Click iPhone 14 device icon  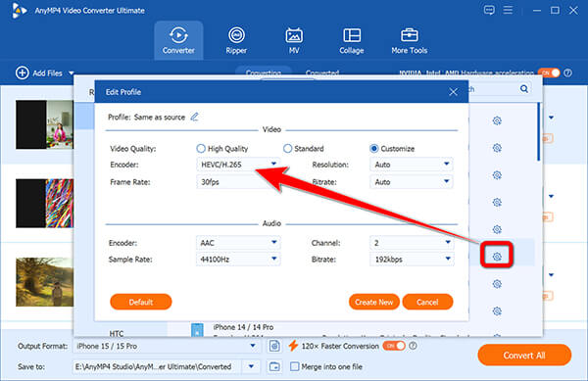pyautogui.click(x=197, y=330)
